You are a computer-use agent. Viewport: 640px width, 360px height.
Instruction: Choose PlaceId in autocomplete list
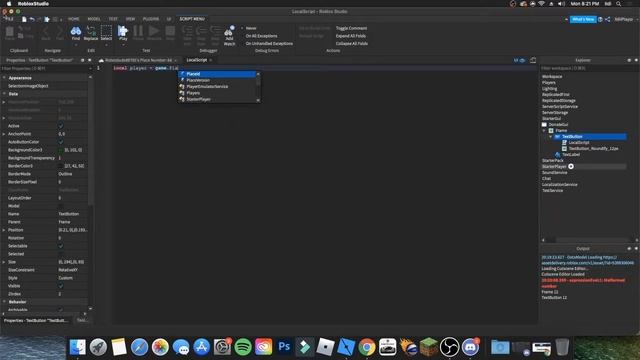[x=217, y=74]
